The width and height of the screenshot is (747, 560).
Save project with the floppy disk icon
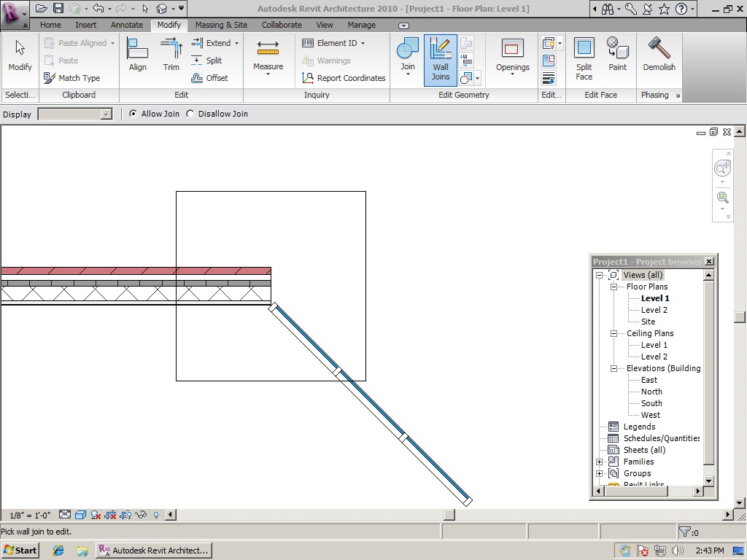point(58,8)
